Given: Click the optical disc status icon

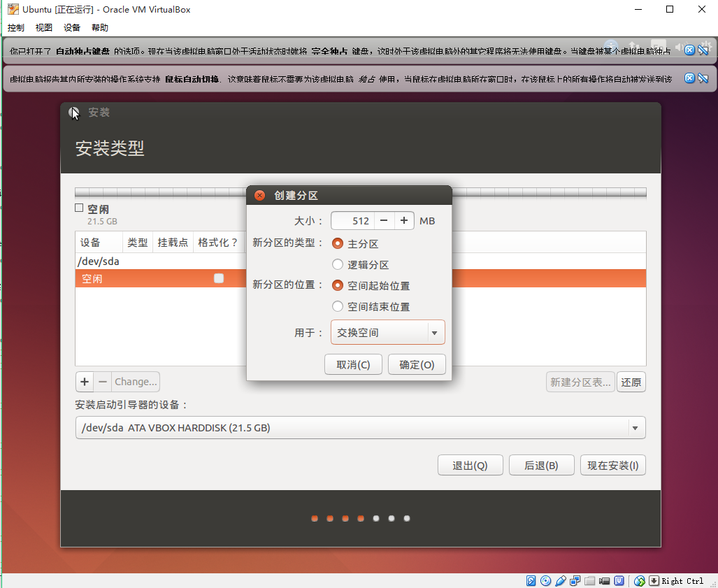Looking at the screenshot, I should click(x=545, y=581).
